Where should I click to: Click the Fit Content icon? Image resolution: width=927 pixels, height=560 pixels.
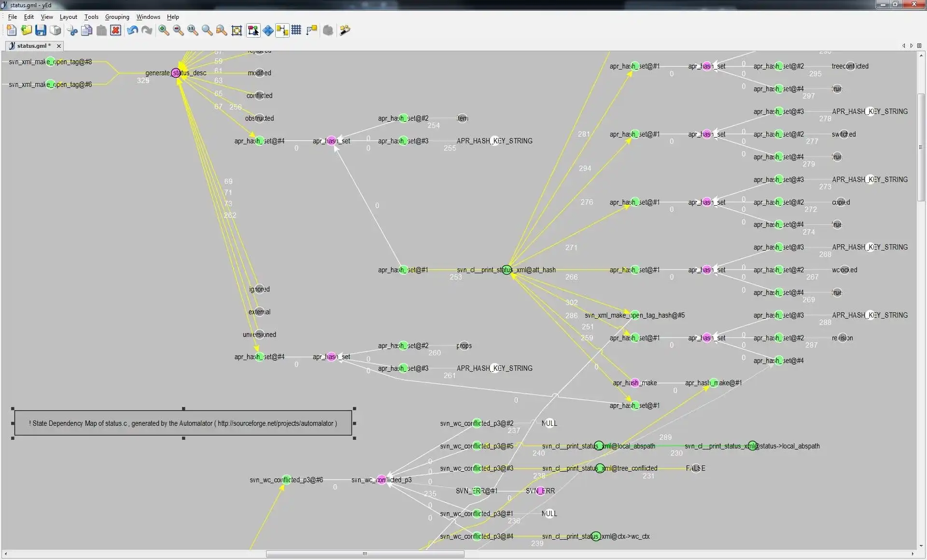237,30
